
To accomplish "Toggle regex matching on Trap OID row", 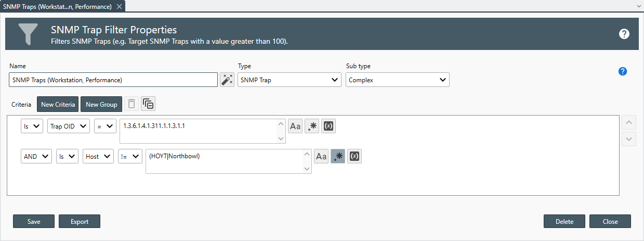I will (312, 126).
